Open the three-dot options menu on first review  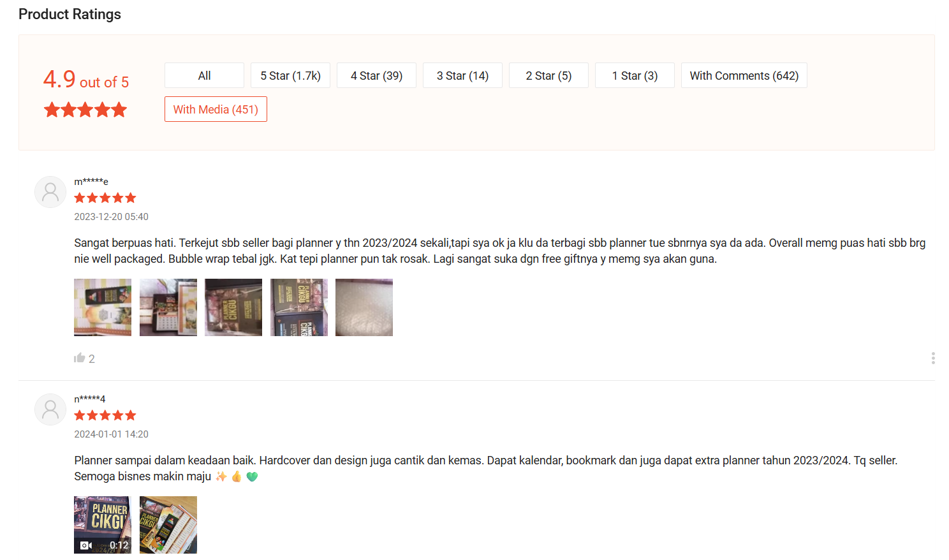933,358
